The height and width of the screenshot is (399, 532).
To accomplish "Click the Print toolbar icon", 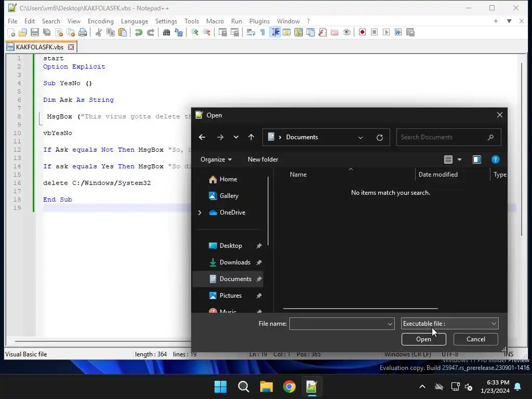I will [x=83, y=32].
